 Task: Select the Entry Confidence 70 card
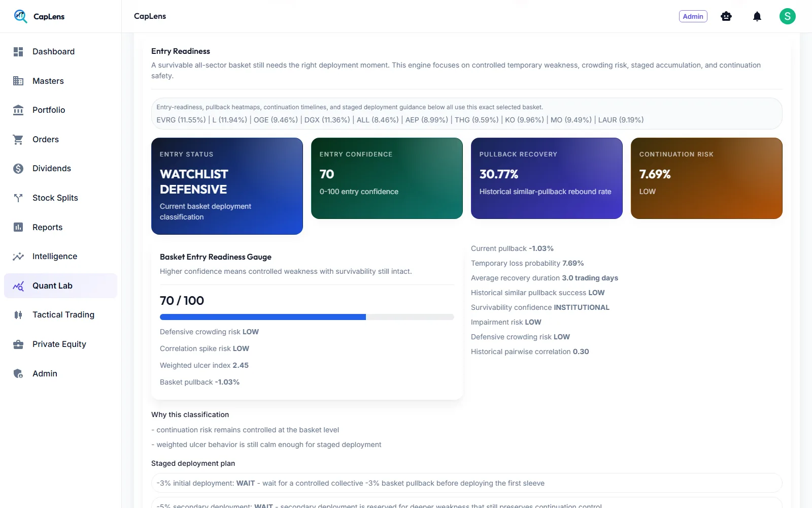pyautogui.click(x=387, y=178)
